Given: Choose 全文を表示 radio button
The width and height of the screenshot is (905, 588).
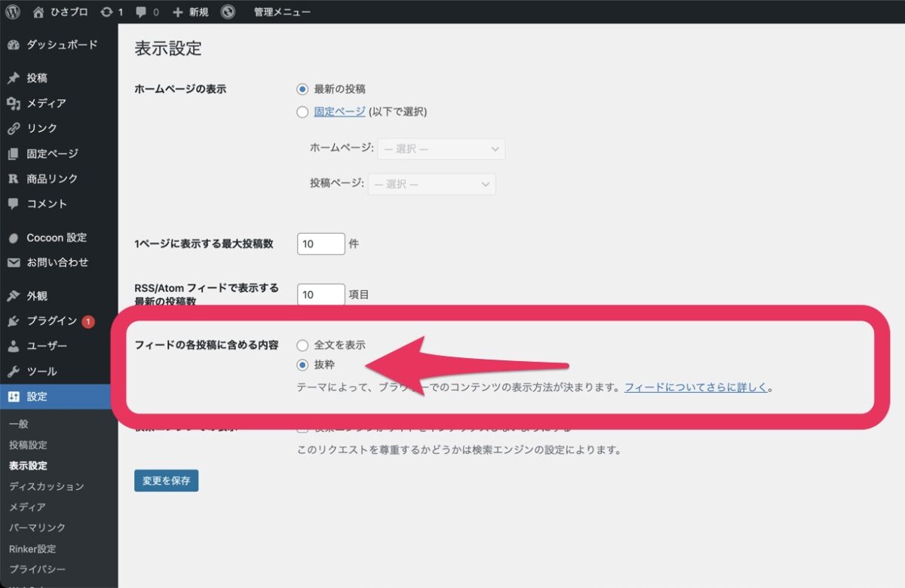Looking at the screenshot, I should tap(302, 345).
